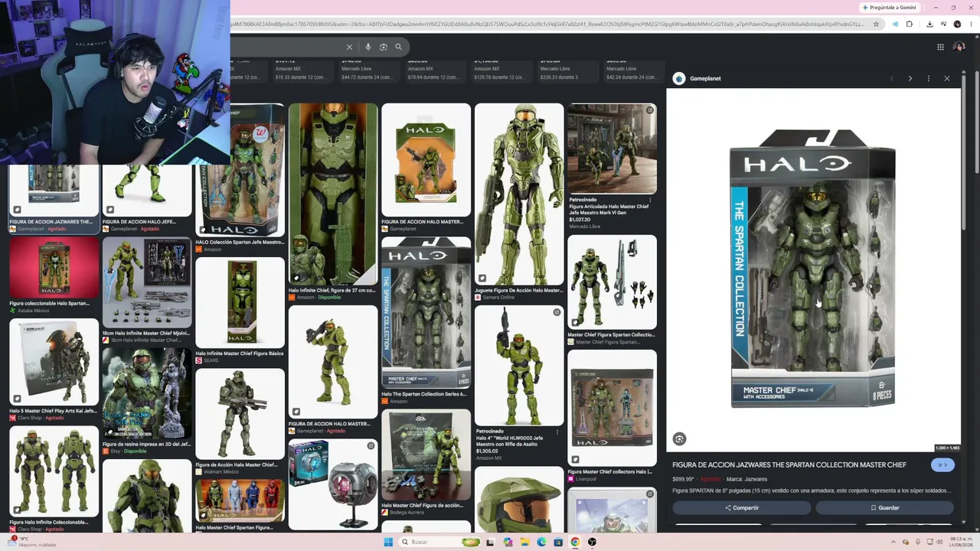Bookmark this page with the star icon
The image size is (980, 551).
point(877,24)
